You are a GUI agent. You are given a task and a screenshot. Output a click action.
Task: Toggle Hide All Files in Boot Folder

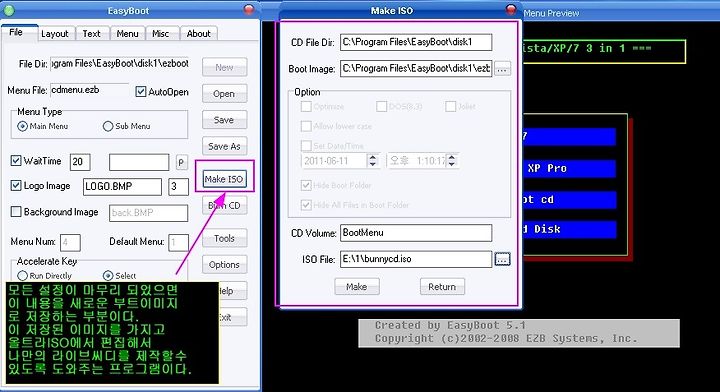pyautogui.click(x=306, y=205)
